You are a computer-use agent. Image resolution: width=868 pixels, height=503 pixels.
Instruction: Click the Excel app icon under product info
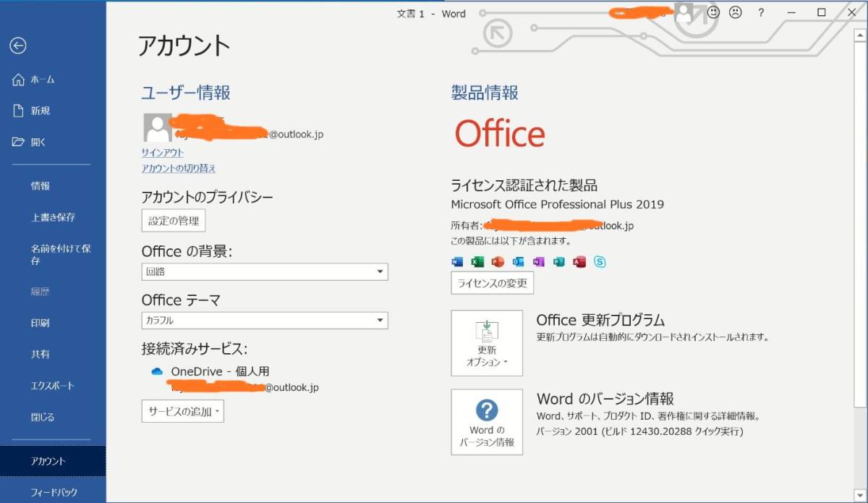(x=477, y=262)
